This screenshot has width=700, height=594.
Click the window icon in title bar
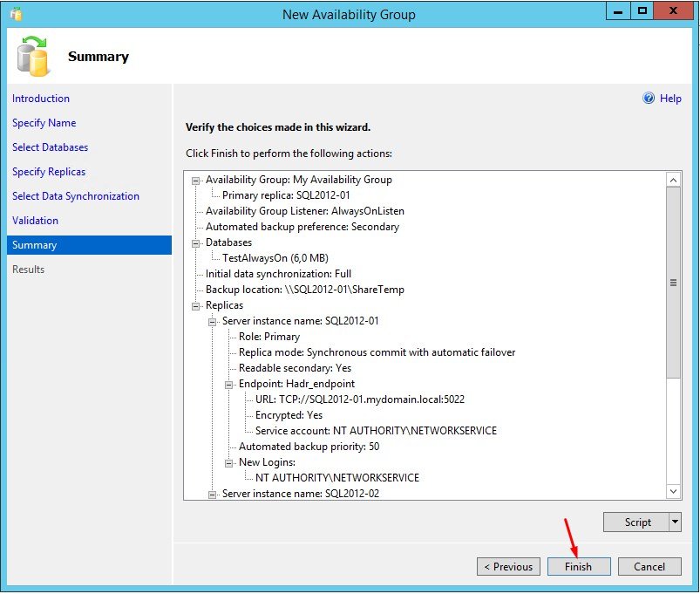[15, 14]
